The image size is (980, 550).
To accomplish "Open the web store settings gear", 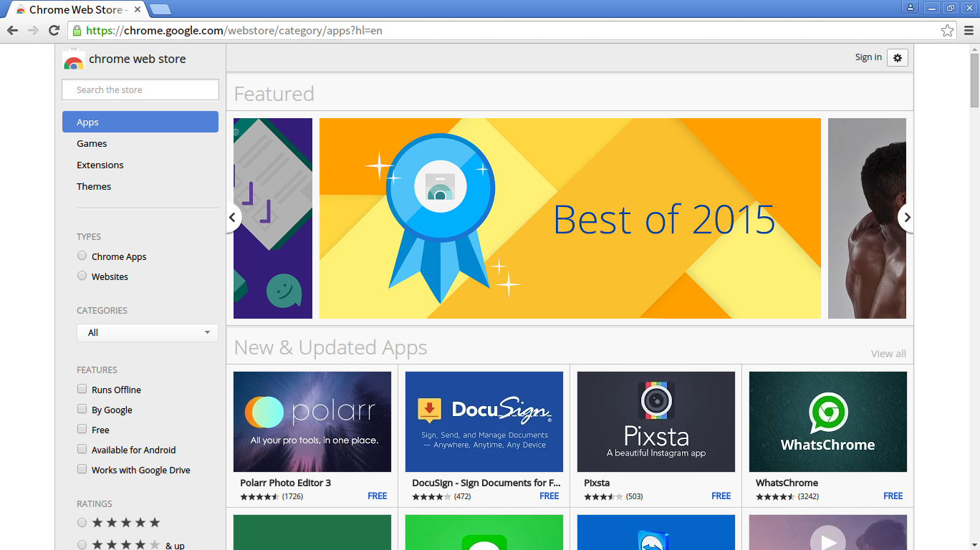I will 898,57.
